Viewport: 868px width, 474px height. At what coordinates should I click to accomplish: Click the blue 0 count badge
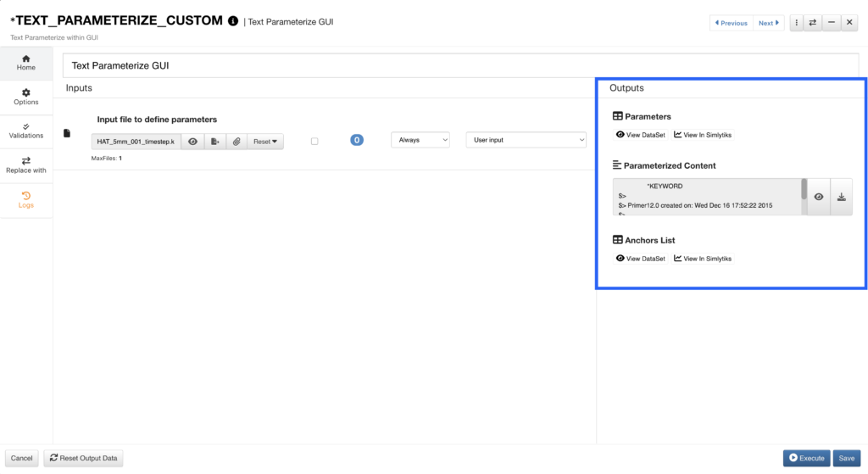[357, 140]
